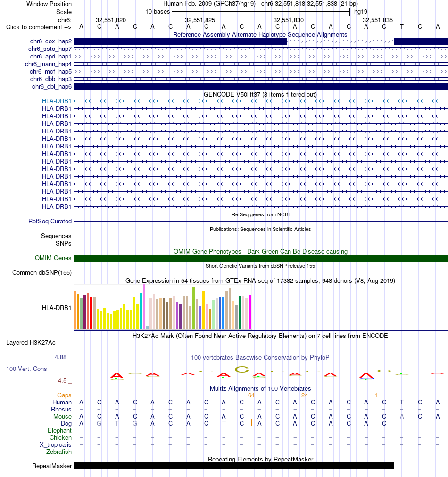
Task: Click the Sequences track label
Action: [56, 236]
